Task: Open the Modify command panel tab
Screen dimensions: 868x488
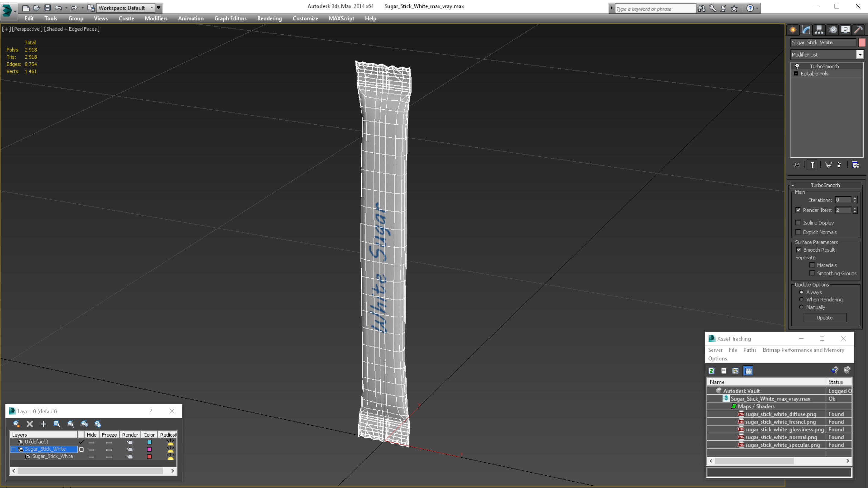Action: click(x=806, y=30)
